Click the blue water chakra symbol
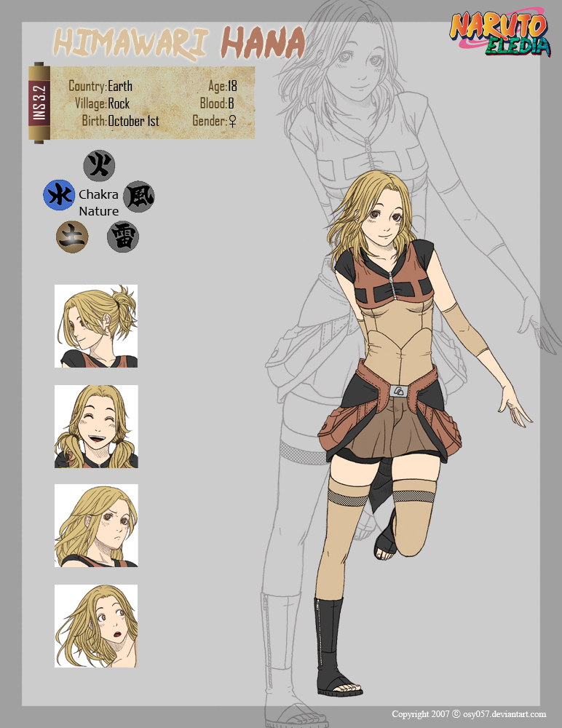Image resolution: width=562 pixels, height=728 pixels. pos(59,195)
